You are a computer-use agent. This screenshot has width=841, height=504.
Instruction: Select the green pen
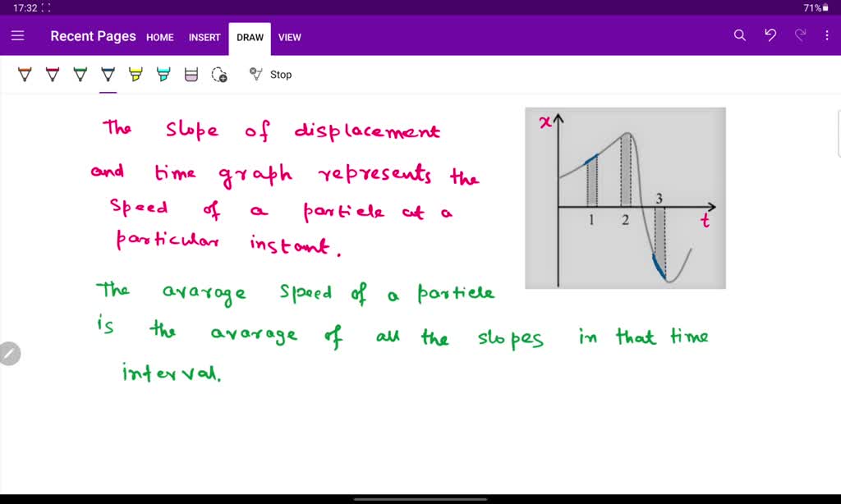click(x=80, y=75)
